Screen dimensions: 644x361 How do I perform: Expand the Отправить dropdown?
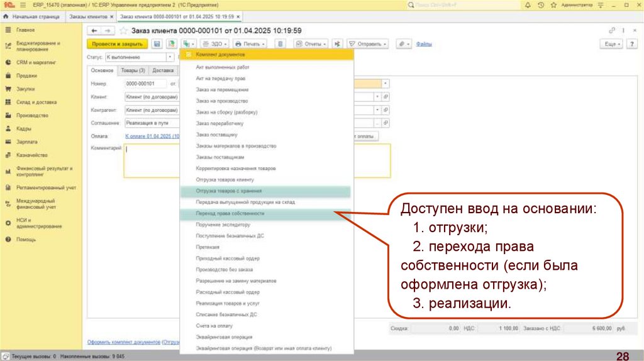point(368,44)
